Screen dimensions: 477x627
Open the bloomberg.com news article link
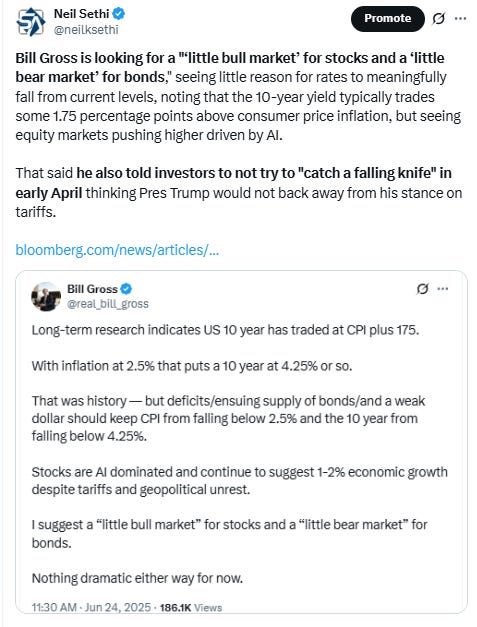click(x=117, y=250)
